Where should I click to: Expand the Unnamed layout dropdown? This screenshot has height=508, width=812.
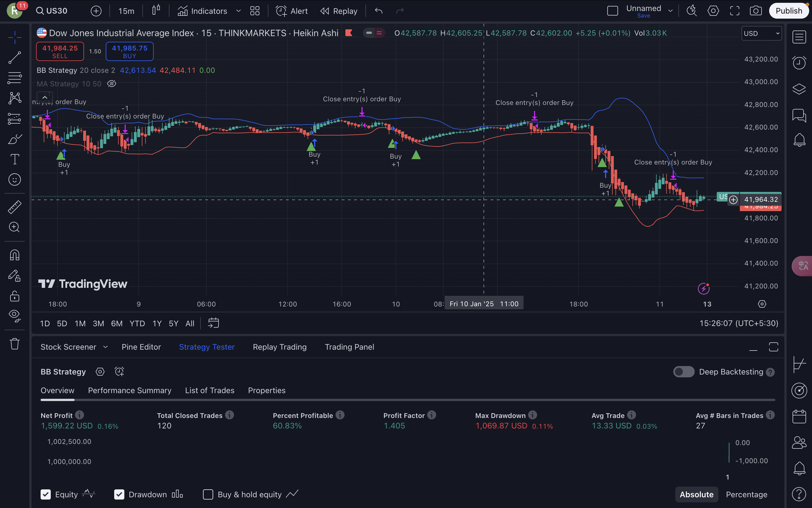click(x=670, y=11)
